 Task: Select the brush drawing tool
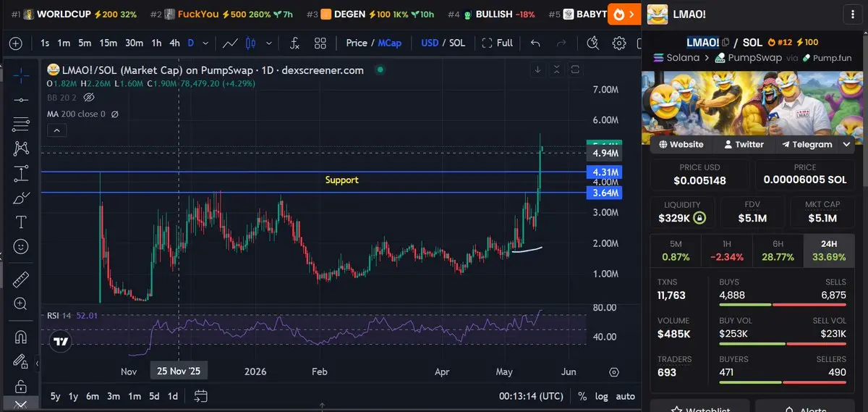pos(21,198)
